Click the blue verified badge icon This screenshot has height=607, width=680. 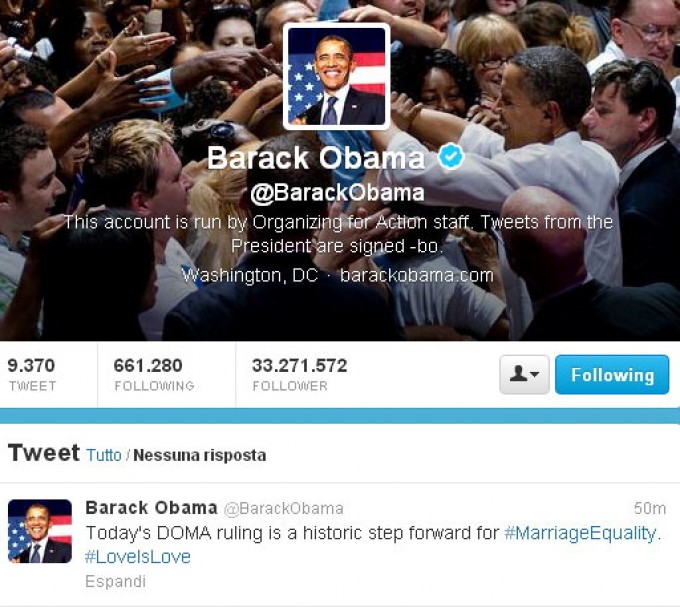coord(451,155)
